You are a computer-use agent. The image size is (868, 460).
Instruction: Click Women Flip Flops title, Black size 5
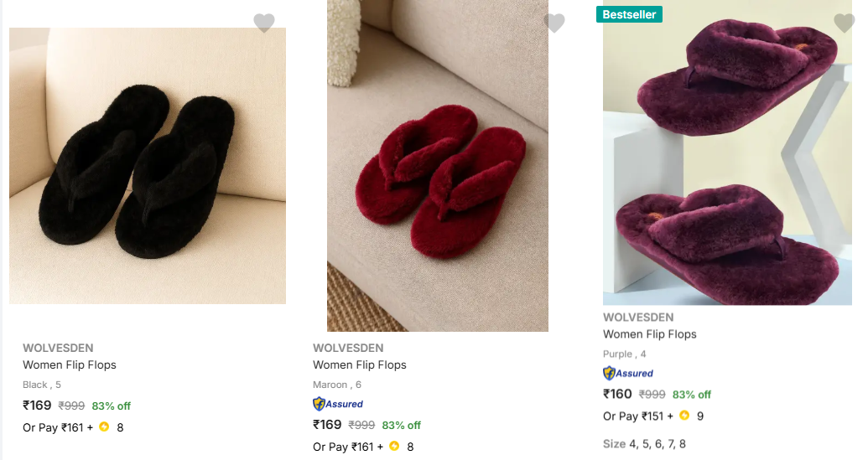[x=70, y=364]
